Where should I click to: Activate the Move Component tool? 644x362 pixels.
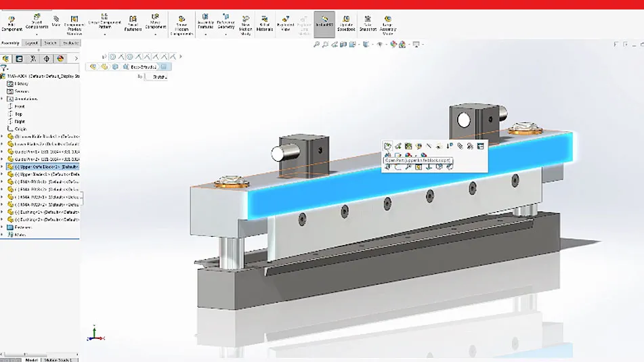click(x=155, y=22)
